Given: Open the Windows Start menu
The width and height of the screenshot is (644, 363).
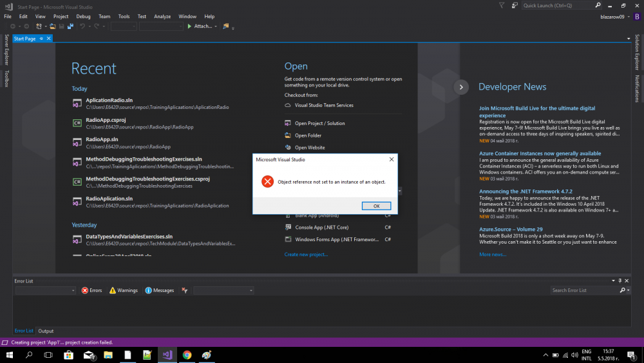Looking at the screenshot, I should pos(10,355).
